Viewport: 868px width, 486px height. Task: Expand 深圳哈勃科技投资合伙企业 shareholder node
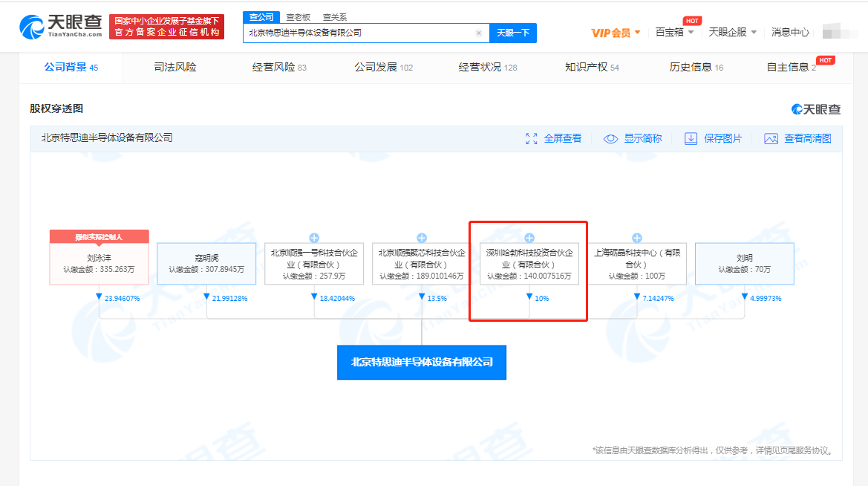point(529,238)
